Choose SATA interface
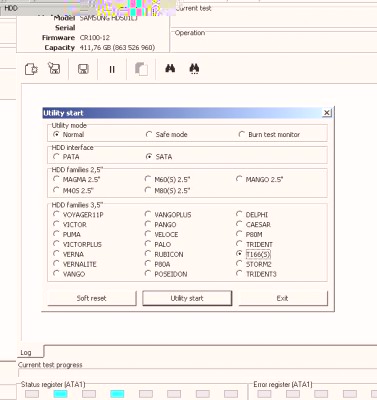 click(x=149, y=156)
